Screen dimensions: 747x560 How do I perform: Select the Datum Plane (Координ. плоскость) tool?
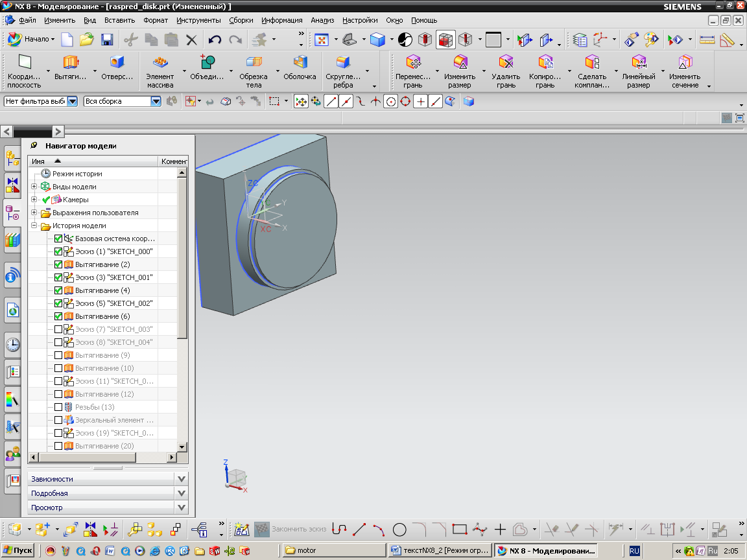(24, 71)
